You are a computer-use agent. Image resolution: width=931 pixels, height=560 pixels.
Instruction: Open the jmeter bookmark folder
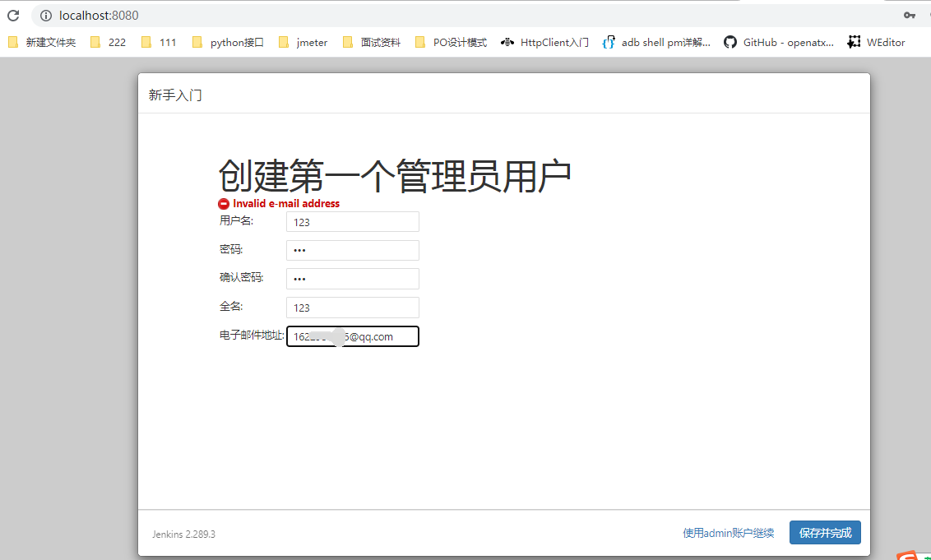tap(303, 42)
